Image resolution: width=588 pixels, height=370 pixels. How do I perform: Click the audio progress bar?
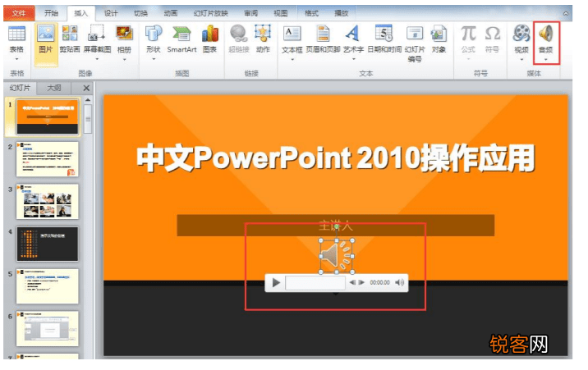pyautogui.click(x=315, y=282)
